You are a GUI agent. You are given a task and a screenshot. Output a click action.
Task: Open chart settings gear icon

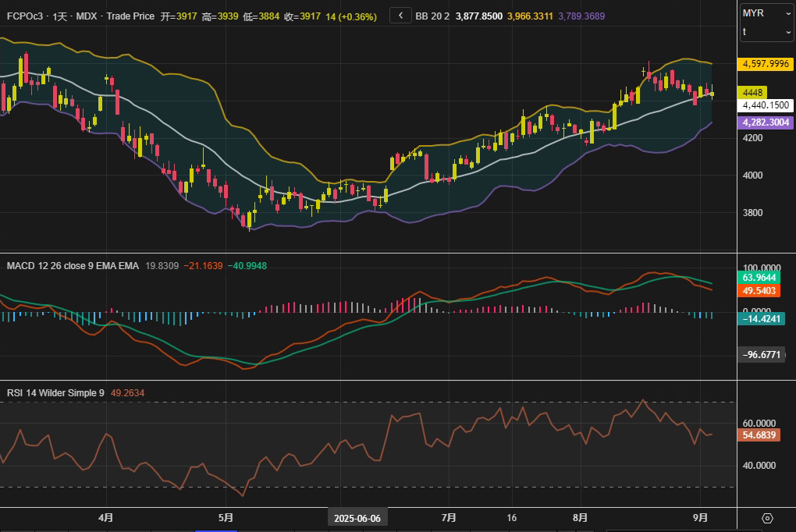point(767,518)
